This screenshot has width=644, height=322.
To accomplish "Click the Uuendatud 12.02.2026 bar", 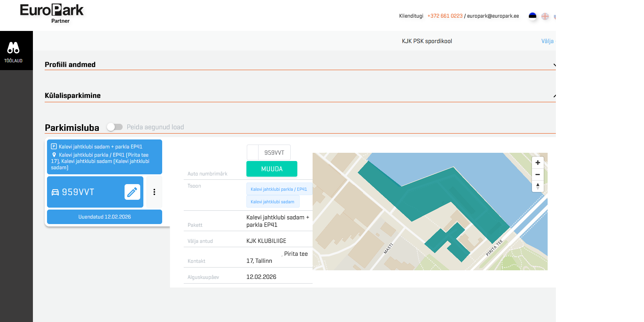I will click(104, 217).
